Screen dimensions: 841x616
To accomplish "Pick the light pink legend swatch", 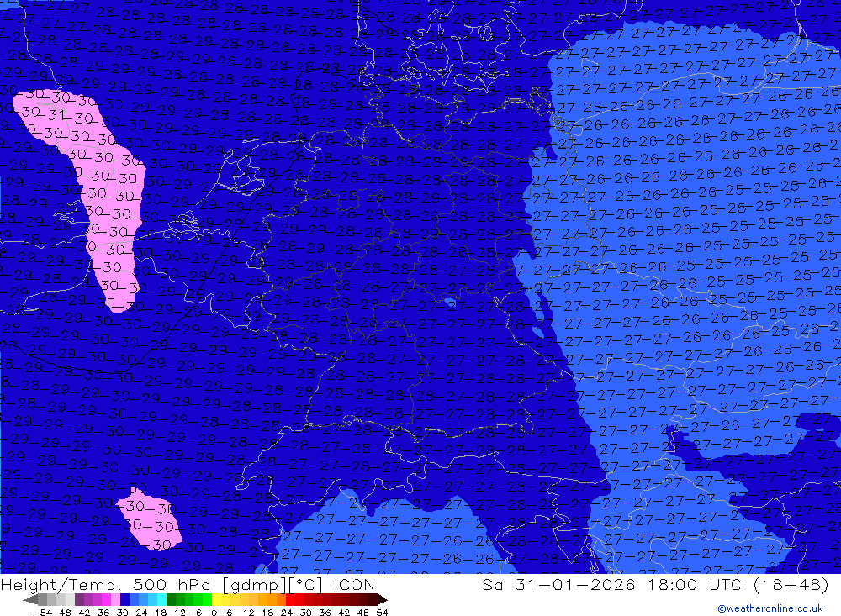I will [x=115, y=600].
